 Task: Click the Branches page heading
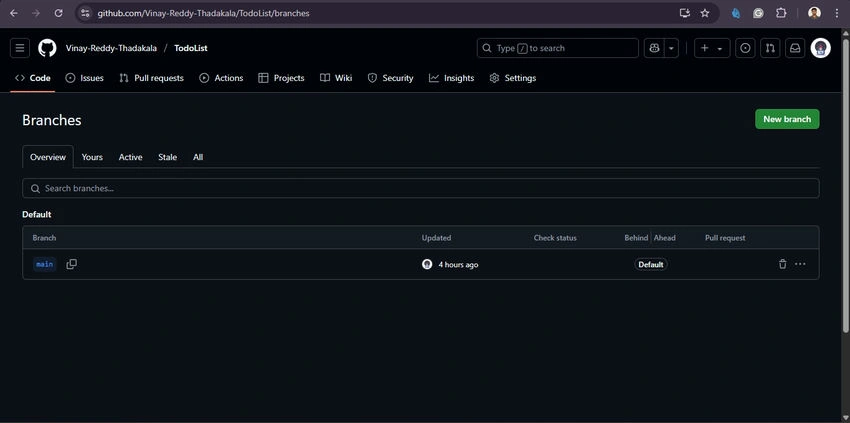tap(51, 120)
